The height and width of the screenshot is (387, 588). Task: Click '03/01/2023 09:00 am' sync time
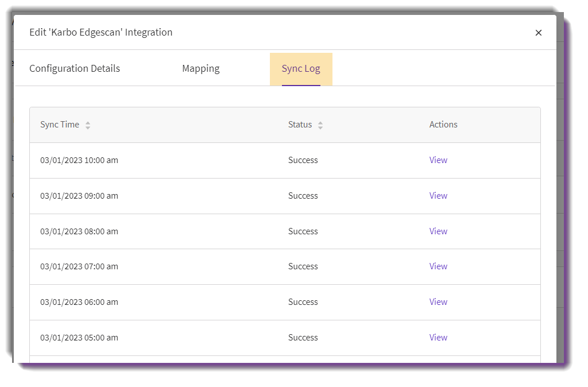pyautogui.click(x=79, y=196)
